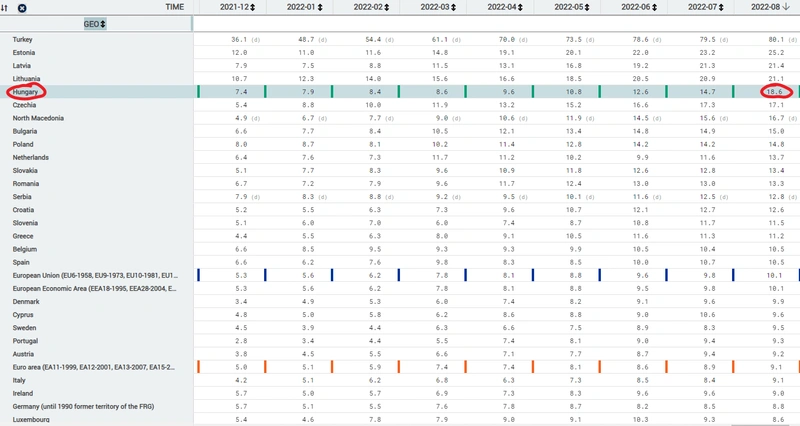Viewport: 800px width, 426px height.
Task: Click the Euro area row label
Action: pos(94,367)
